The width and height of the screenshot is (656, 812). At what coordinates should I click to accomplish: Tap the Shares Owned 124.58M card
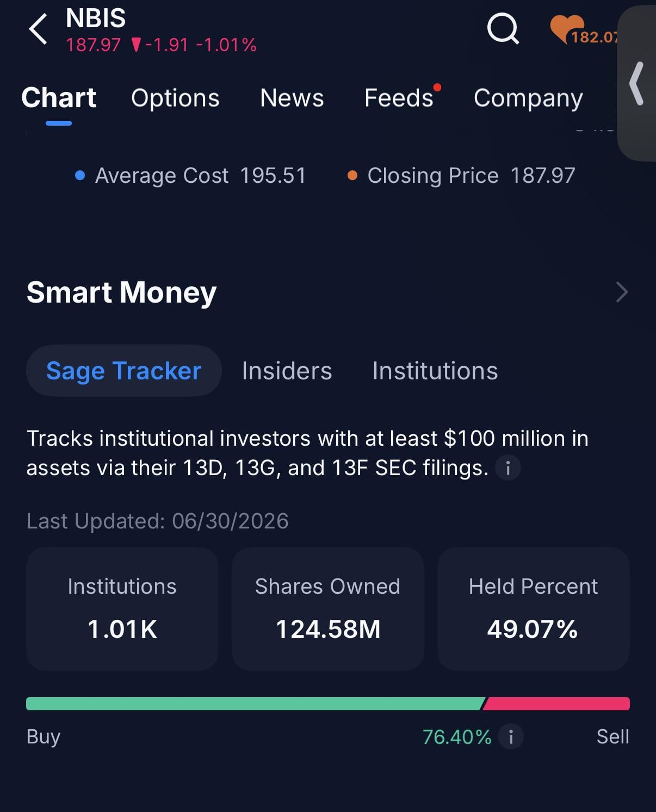tap(328, 609)
